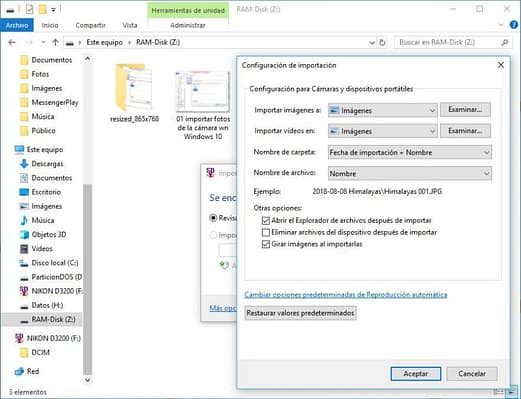Open address bar history dropdown arrow

pyautogui.click(x=372, y=43)
